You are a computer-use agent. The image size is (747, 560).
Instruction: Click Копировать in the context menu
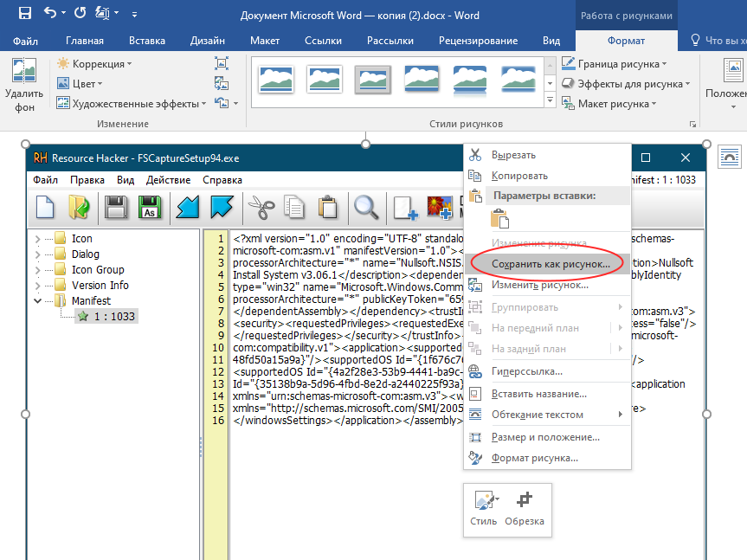(x=547, y=176)
